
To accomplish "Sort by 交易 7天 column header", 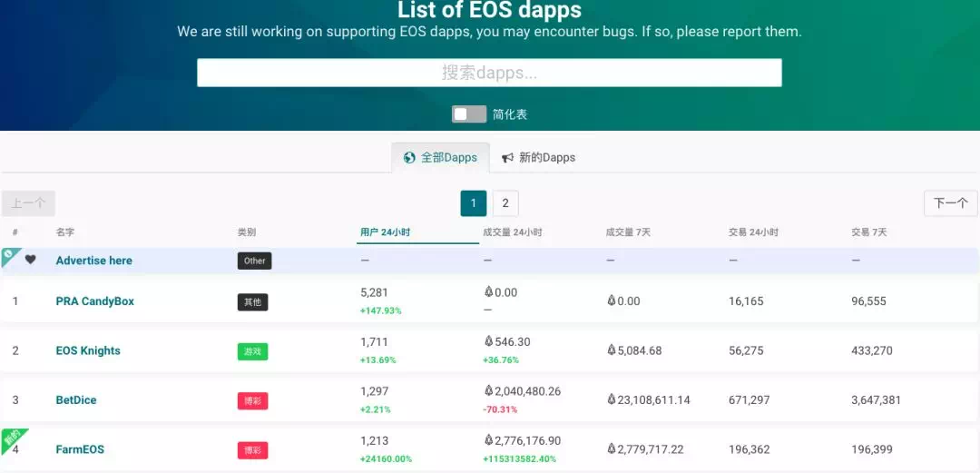I will (868, 232).
